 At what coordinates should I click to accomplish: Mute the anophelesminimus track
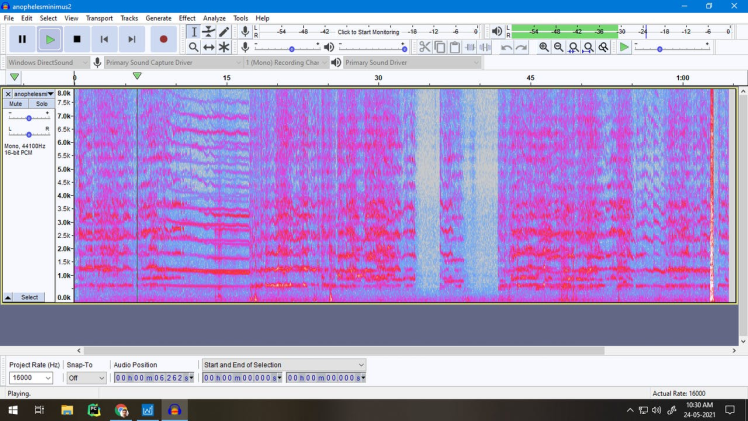(x=16, y=104)
